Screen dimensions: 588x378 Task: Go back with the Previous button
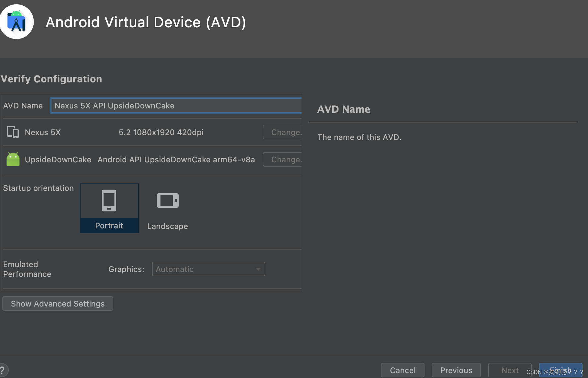456,370
